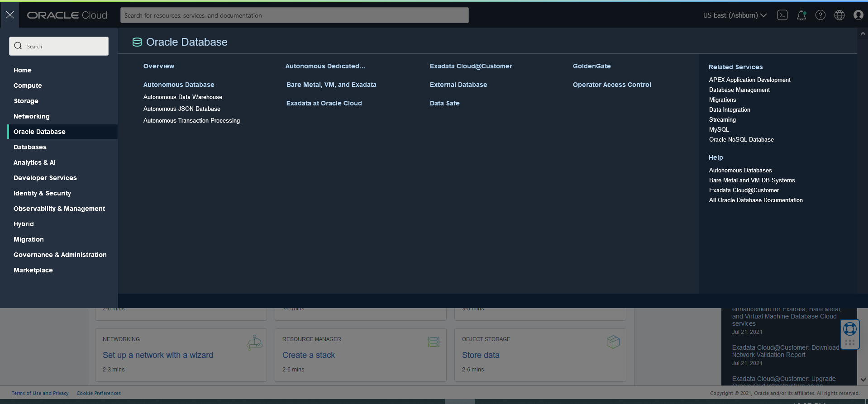Click the scroll up arrow on the scrollbar

point(863,33)
